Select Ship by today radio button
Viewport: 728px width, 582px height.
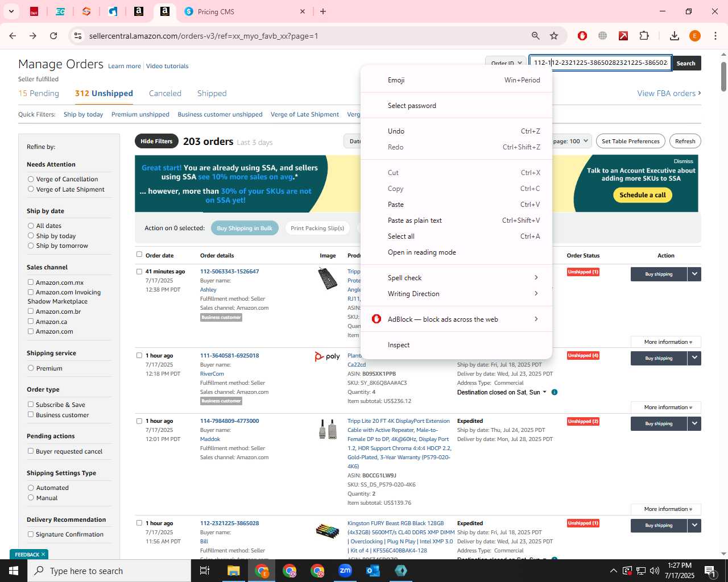(x=31, y=236)
